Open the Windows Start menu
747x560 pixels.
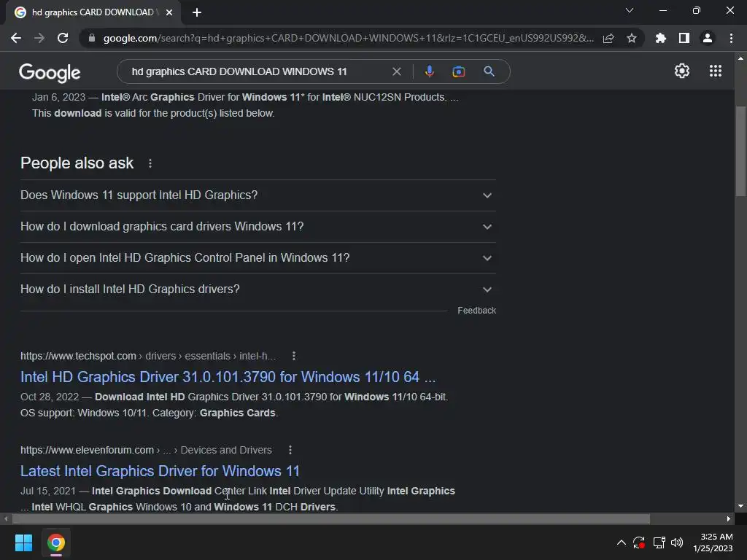(23, 542)
